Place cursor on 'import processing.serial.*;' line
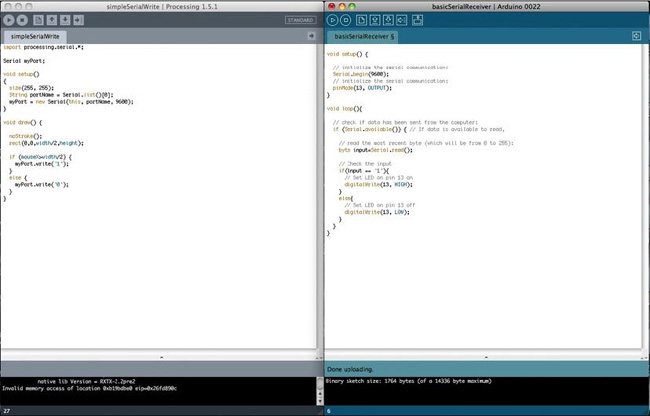This screenshot has width=650, height=416. [x=44, y=47]
